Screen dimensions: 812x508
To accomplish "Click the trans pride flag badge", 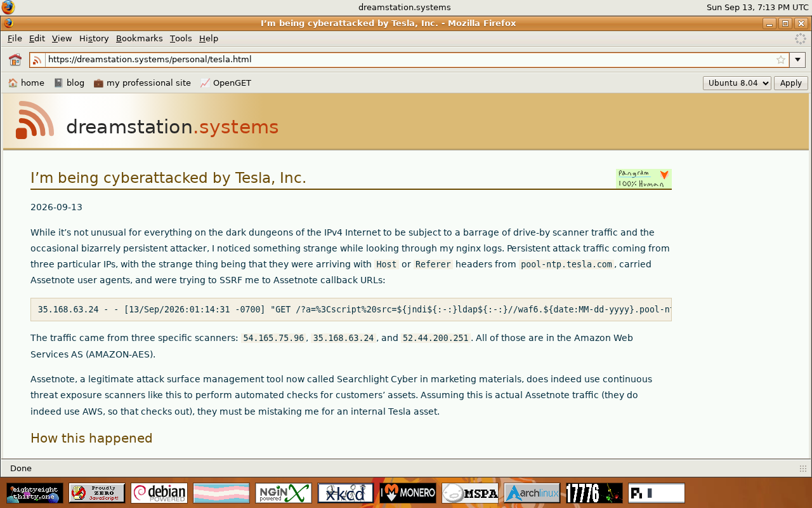I will tap(221, 493).
